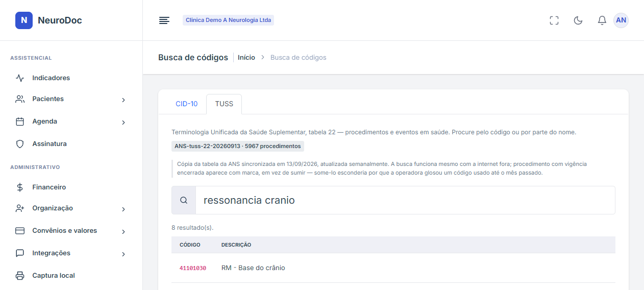Screen dimensions: 644x290
Task: Click the ASSISTENCIAL section header
Action: (31, 58)
